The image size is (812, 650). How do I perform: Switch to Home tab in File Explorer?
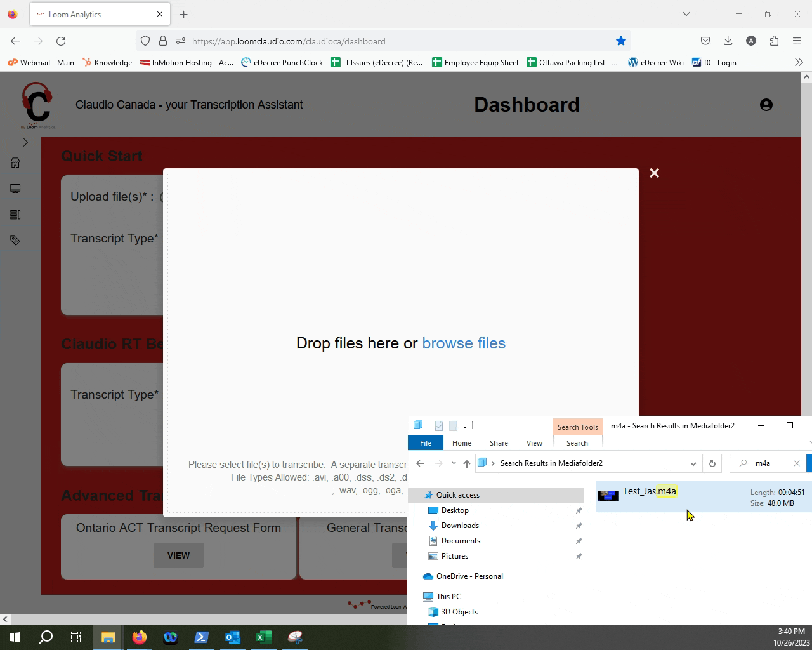point(462,443)
